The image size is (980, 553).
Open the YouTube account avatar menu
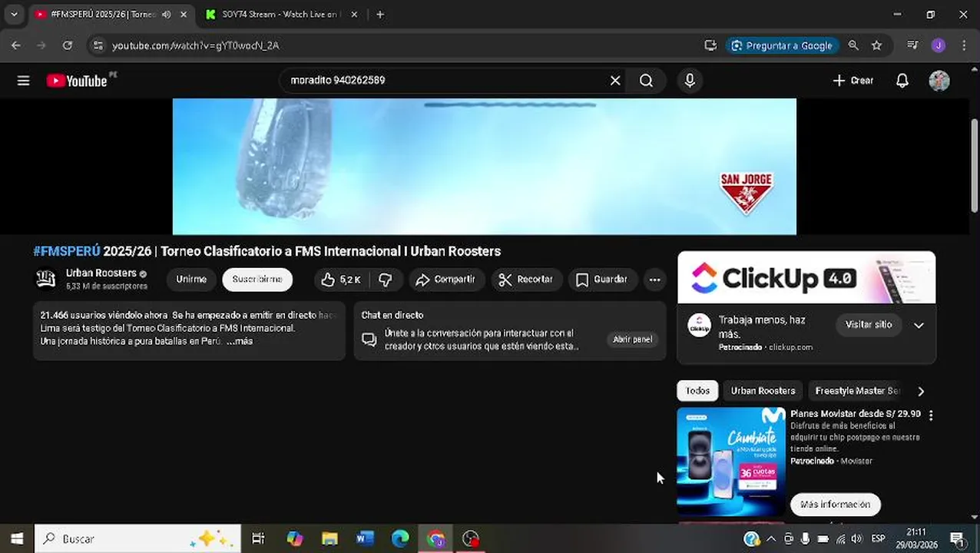pos(939,81)
